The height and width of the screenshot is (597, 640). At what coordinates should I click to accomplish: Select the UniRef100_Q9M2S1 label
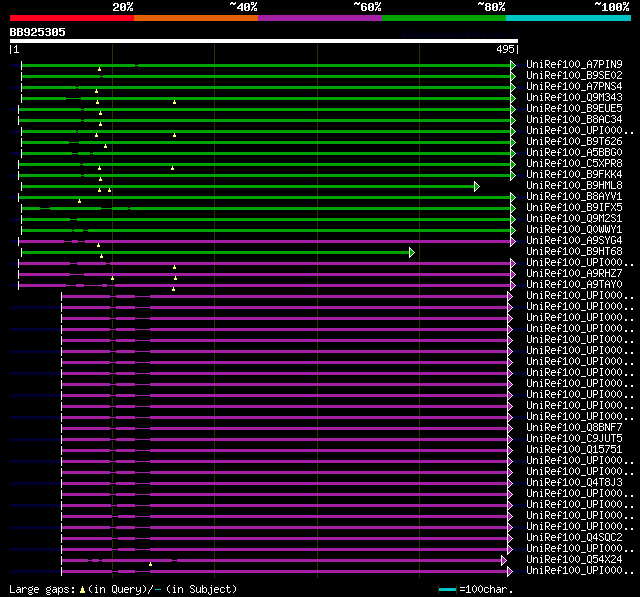(574, 219)
